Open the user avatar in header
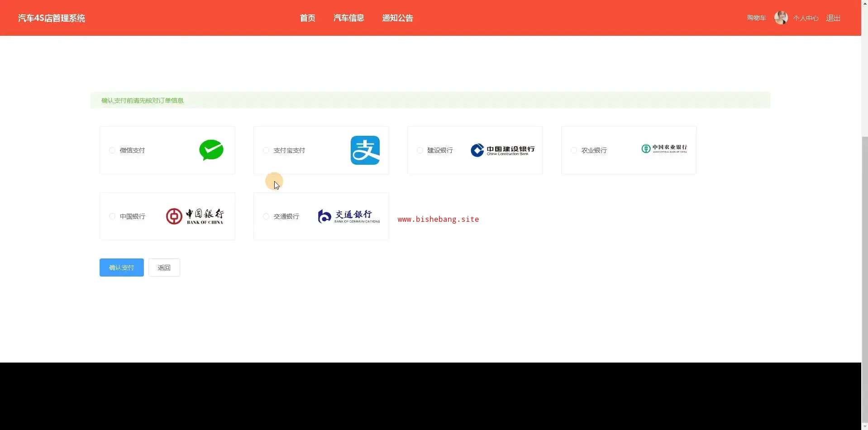Screen dimensions: 868x430 (781, 18)
